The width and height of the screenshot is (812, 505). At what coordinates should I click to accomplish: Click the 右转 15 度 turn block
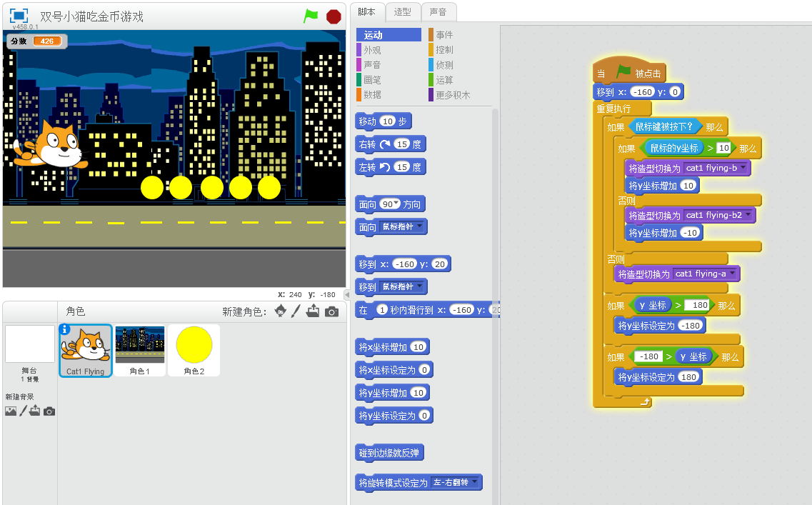click(391, 144)
